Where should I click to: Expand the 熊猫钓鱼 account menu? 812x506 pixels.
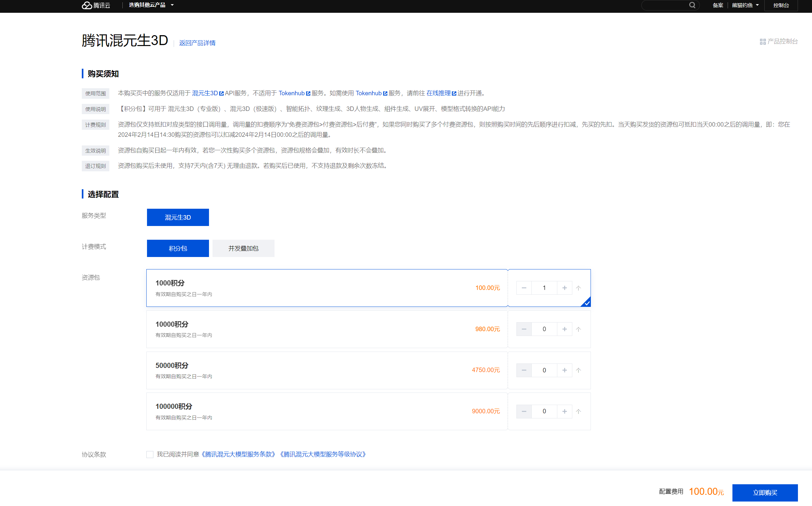[x=746, y=5]
